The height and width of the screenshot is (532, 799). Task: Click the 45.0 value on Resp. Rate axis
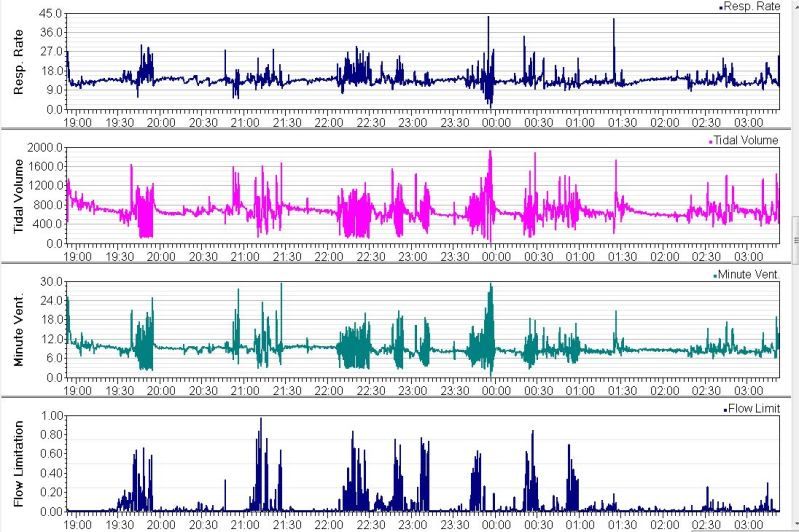pyautogui.click(x=50, y=13)
